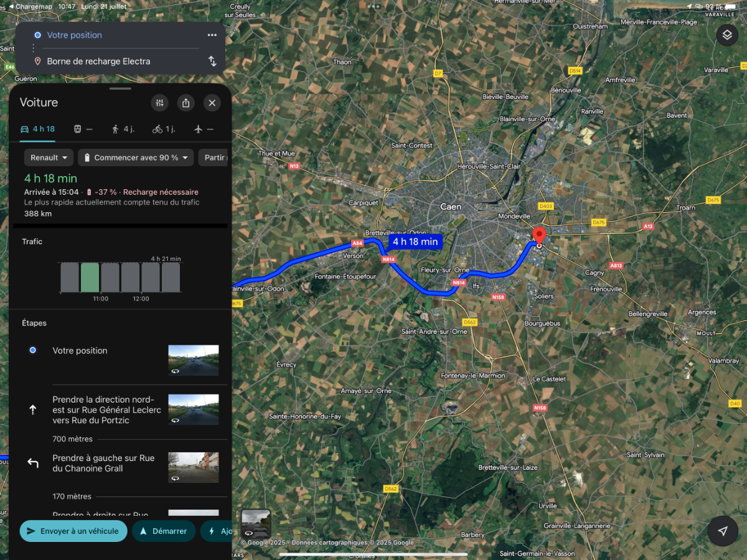Start navigation with Démarrer

pos(163,531)
